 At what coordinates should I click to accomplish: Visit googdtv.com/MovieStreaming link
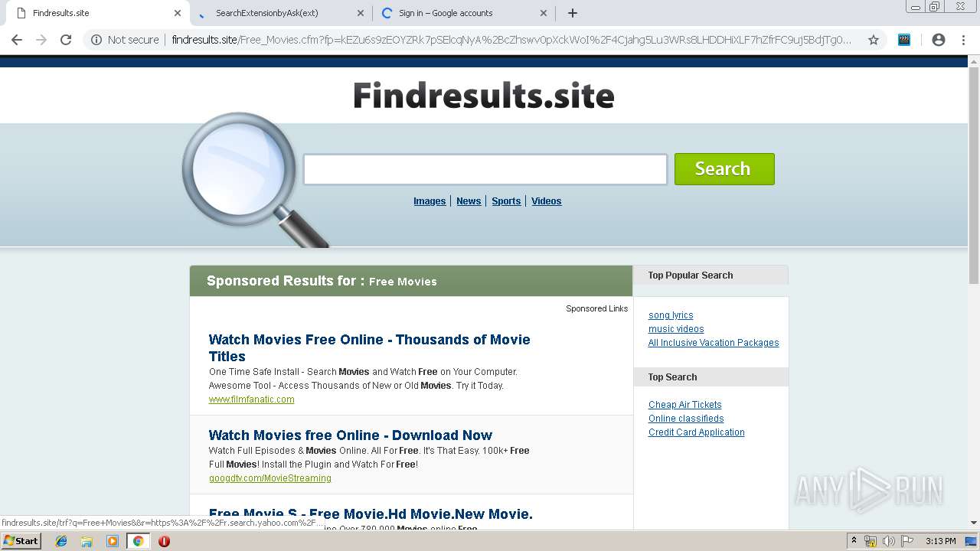pyautogui.click(x=270, y=478)
